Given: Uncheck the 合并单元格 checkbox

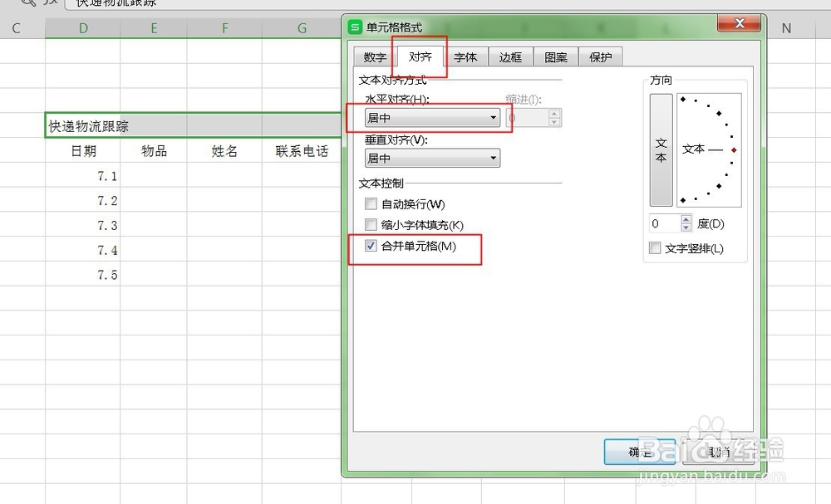Looking at the screenshot, I should [371, 246].
